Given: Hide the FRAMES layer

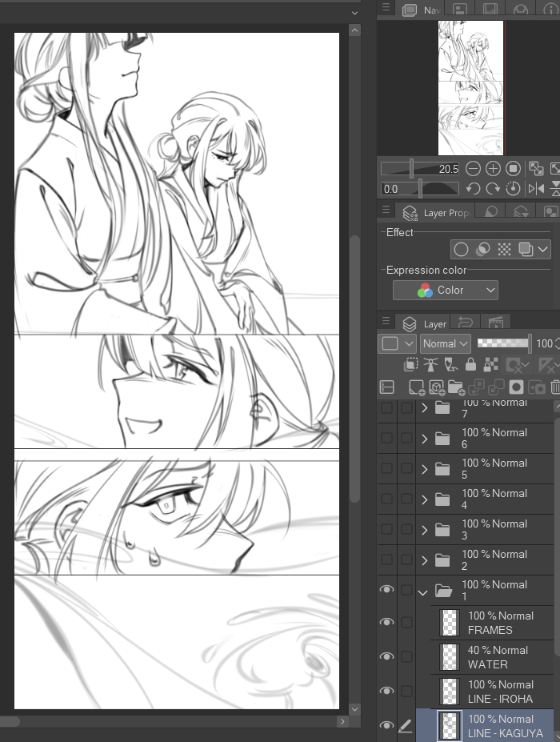Looking at the screenshot, I should click(387, 623).
